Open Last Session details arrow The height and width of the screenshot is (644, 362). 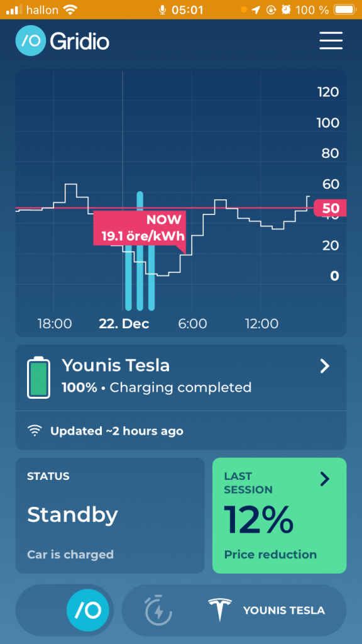coord(325,479)
